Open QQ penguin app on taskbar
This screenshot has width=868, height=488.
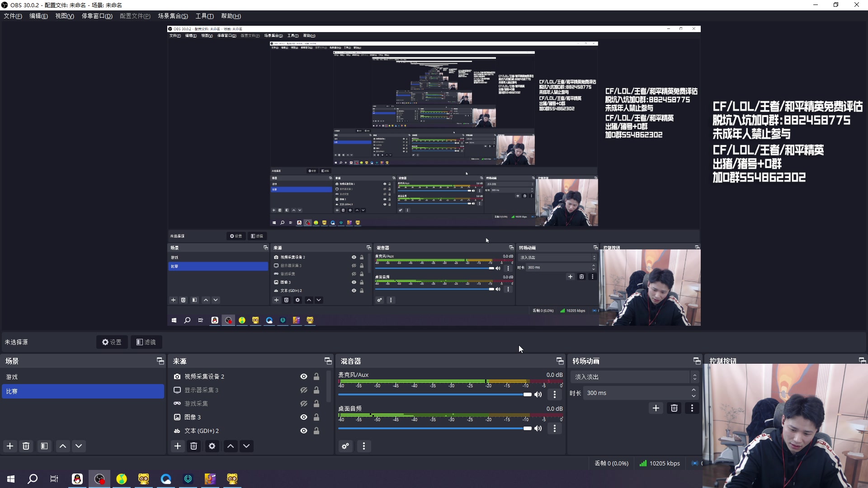pos(77,479)
